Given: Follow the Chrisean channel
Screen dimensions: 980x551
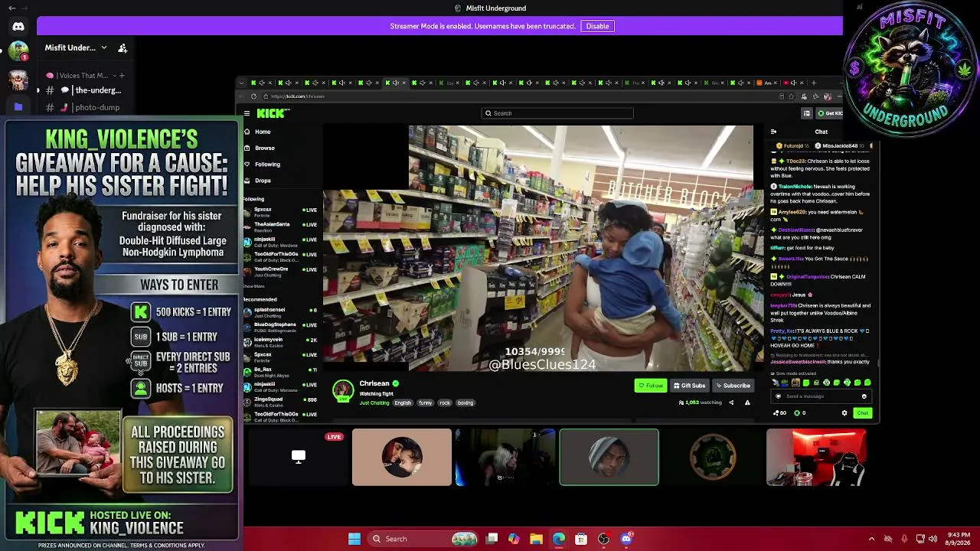Looking at the screenshot, I should click(x=651, y=386).
